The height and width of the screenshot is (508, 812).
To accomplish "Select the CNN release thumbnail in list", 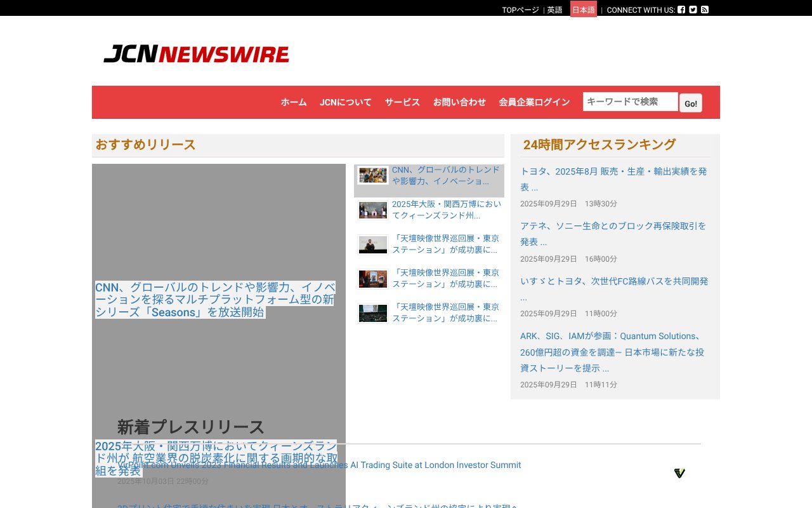I will (x=372, y=175).
